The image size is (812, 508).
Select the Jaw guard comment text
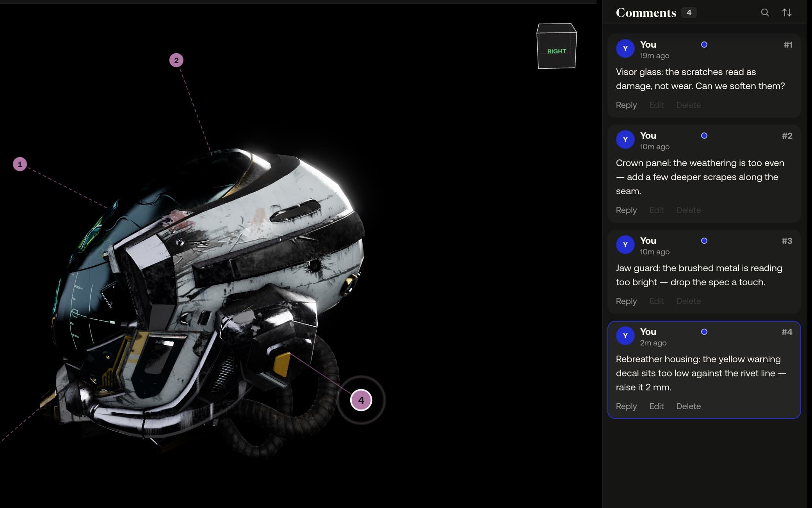(699, 275)
